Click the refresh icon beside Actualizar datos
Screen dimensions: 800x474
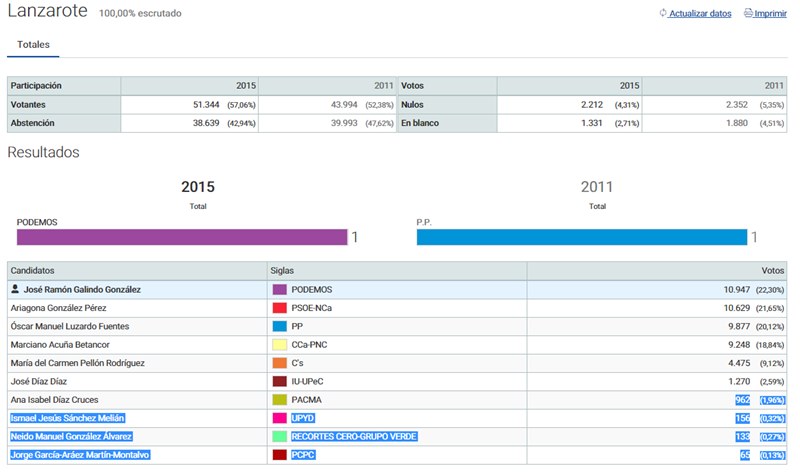[662, 14]
